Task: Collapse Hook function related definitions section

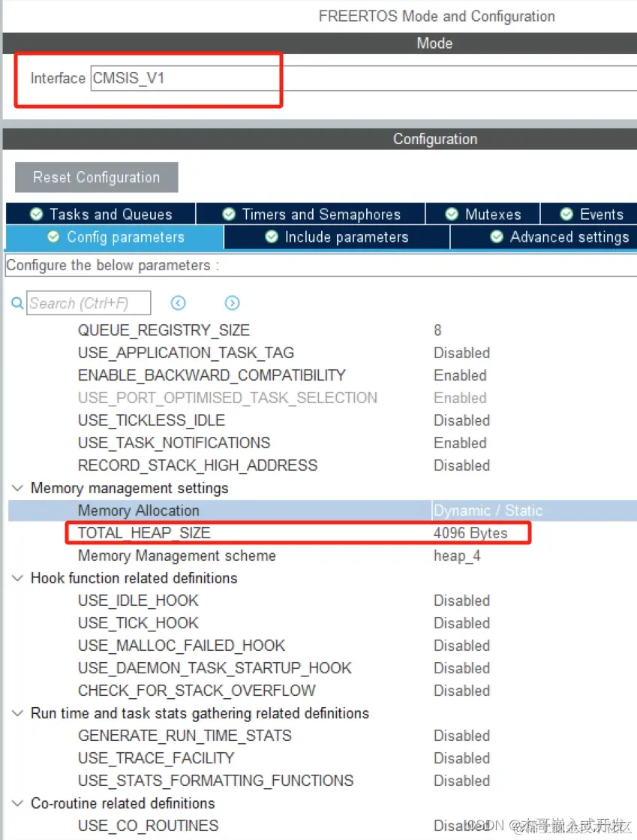Action: (18, 578)
